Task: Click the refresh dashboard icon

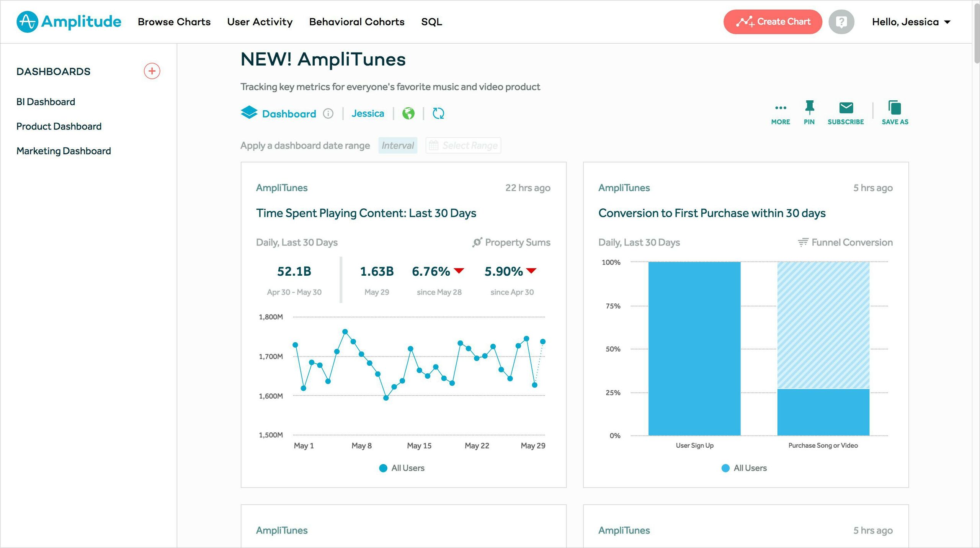Action: click(x=438, y=114)
